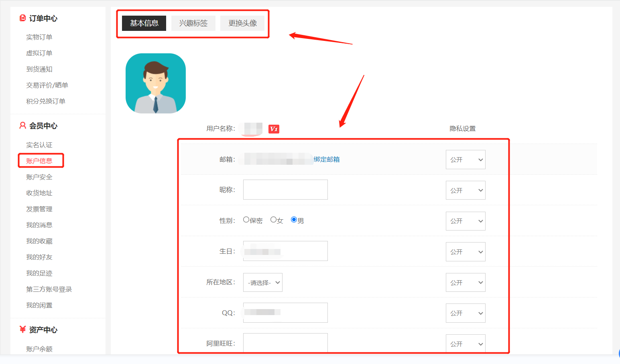The image size is (620, 364).
Task: Go to 收货地址 in sidebar
Action: [x=39, y=193]
